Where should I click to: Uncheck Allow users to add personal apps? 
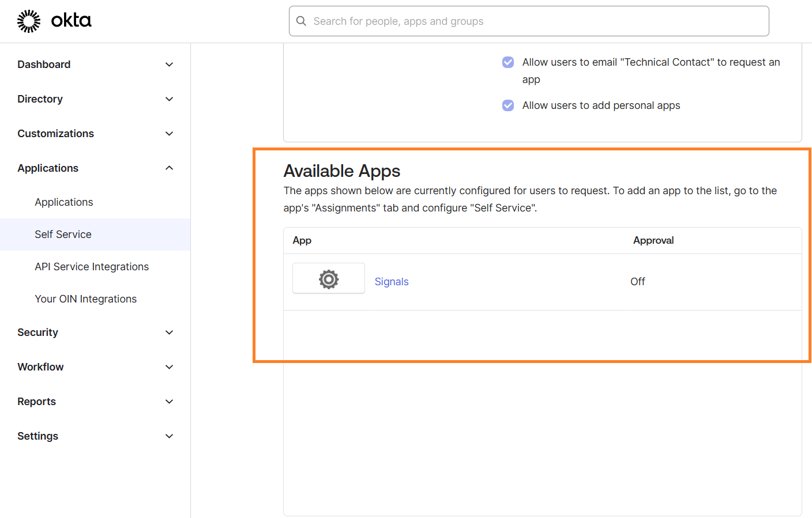508,105
